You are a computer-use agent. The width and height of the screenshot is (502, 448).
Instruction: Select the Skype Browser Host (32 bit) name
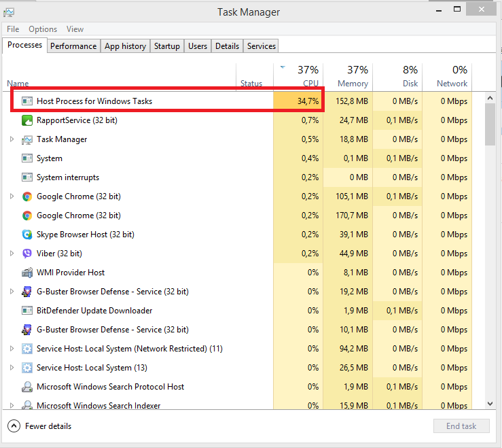(x=86, y=235)
